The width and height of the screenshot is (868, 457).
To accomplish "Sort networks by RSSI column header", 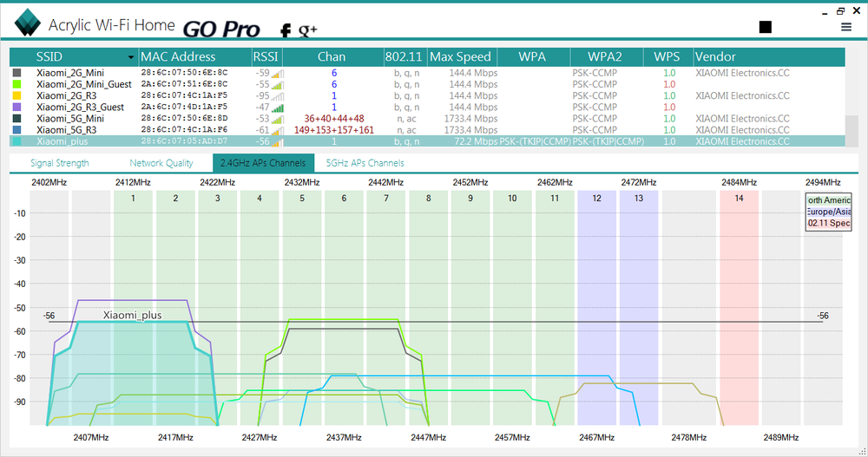I will (x=266, y=57).
